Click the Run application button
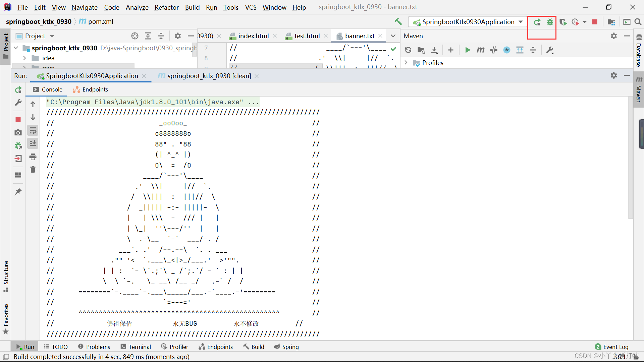This screenshot has height=362, width=644. click(537, 22)
